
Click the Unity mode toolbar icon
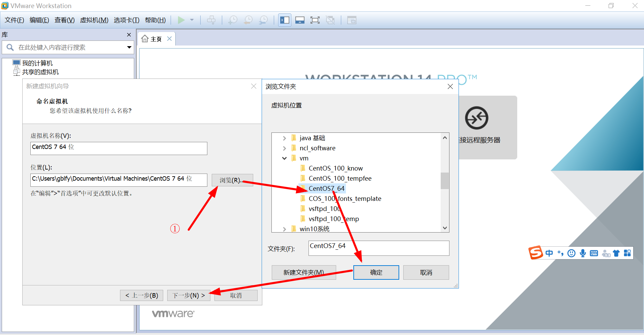pos(330,20)
